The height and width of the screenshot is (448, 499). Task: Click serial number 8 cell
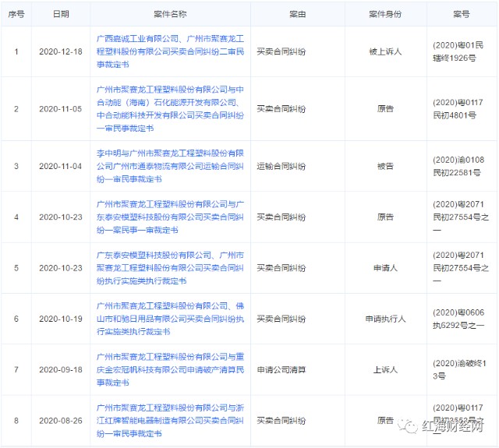pyautogui.click(x=16, y=420)
